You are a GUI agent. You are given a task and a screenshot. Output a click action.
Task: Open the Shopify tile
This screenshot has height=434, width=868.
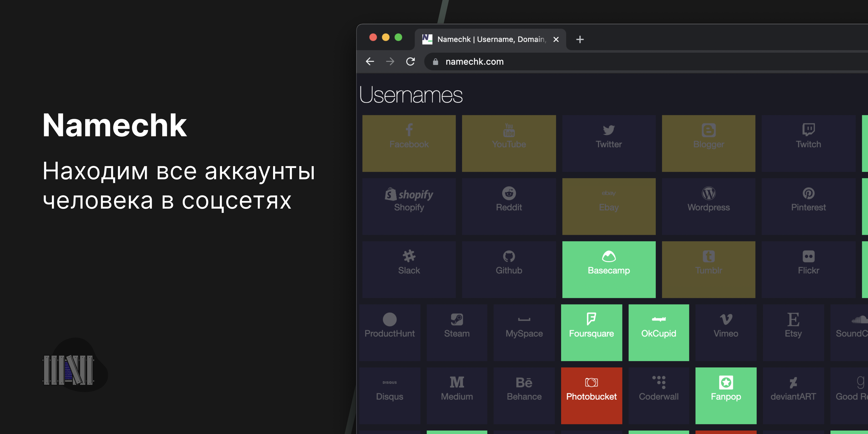click(409, 206)
